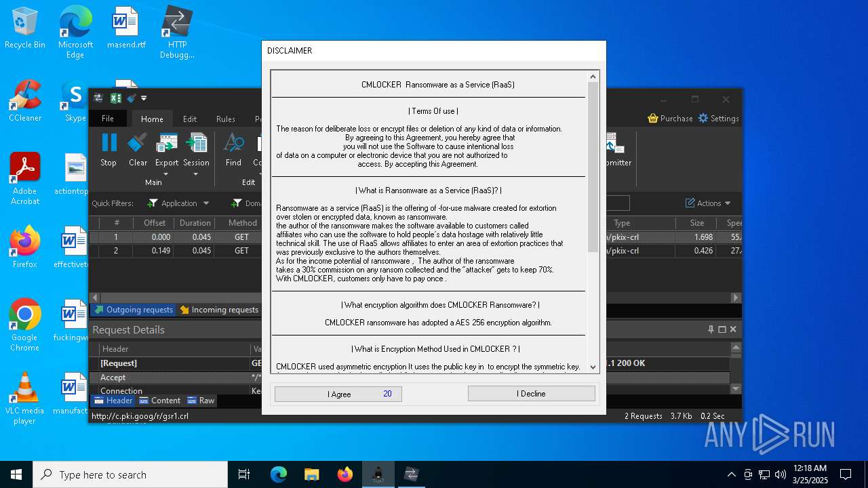
Task: Switch to the Edit ribbon tab
Action: coord(190,119)
